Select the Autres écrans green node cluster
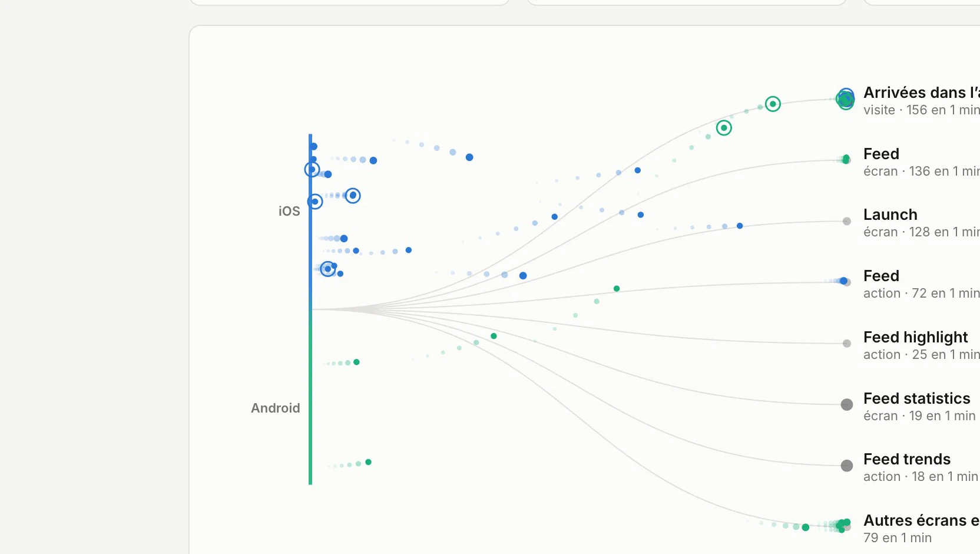 (x=843, y=525)
